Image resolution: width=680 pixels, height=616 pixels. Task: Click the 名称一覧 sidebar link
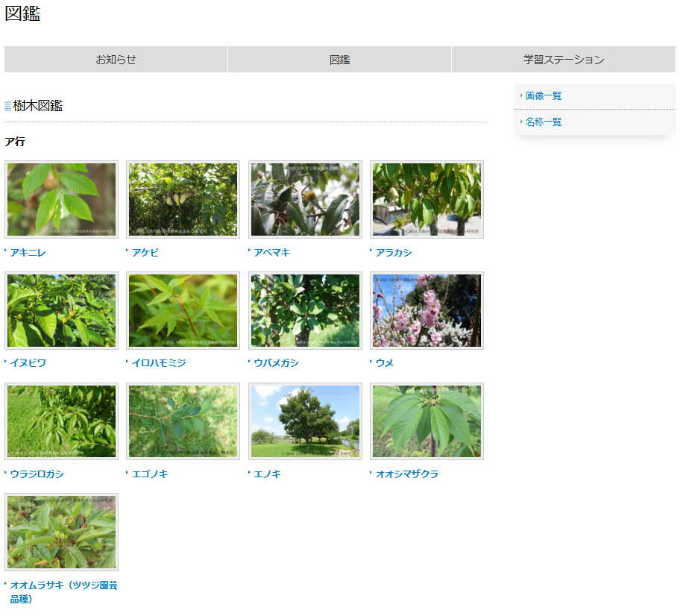[x=544, y=122]
